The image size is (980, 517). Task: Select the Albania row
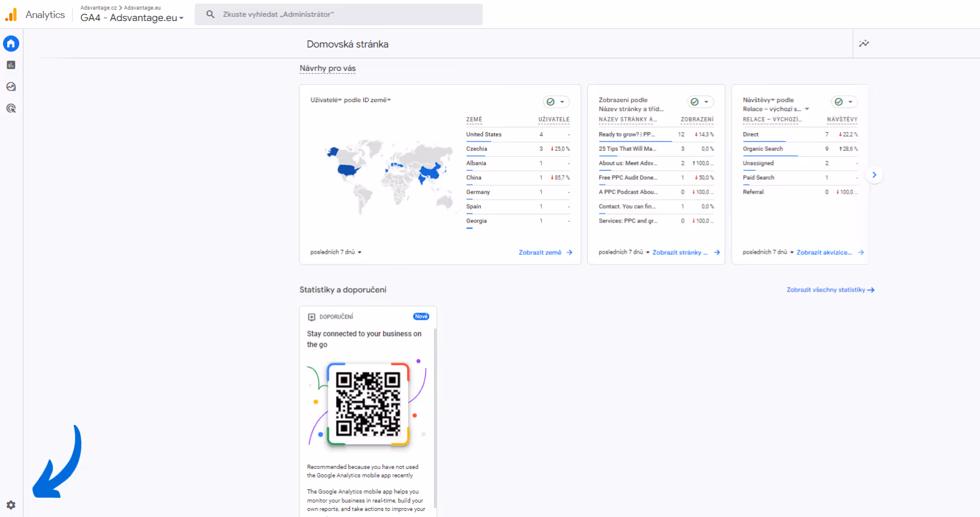(x=518, y=164)
